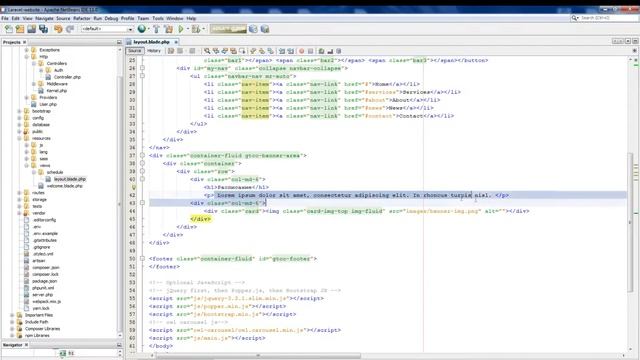Image resolution: width=640 pixels, height=360 pixels.
Task: Toggle code fold at line 37
Action: 142,155
